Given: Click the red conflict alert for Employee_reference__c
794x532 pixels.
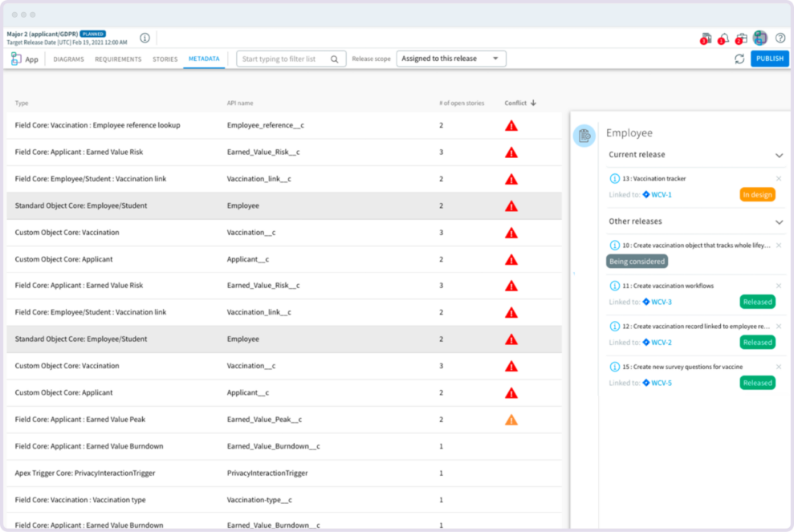Looking at the screenshot, I should point(511,124).
